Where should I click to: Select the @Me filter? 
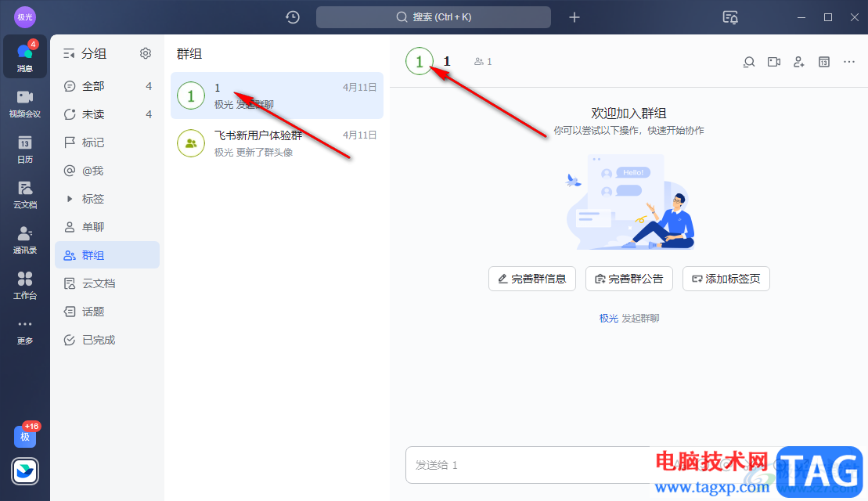pos(107,171)
